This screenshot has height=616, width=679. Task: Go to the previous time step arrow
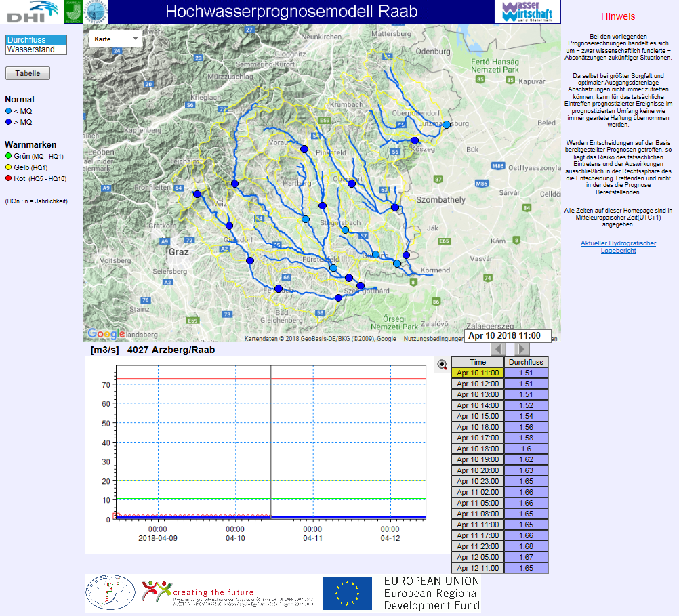[499, 349]
